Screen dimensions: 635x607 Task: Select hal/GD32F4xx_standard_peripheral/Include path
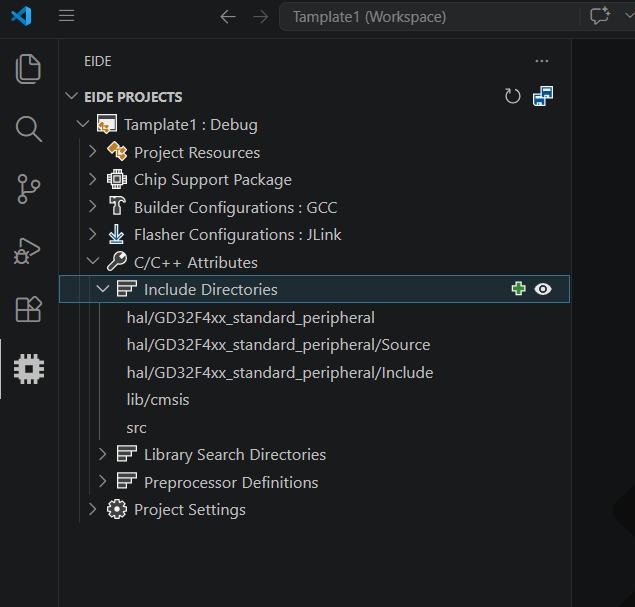click(x=280, y=373)
